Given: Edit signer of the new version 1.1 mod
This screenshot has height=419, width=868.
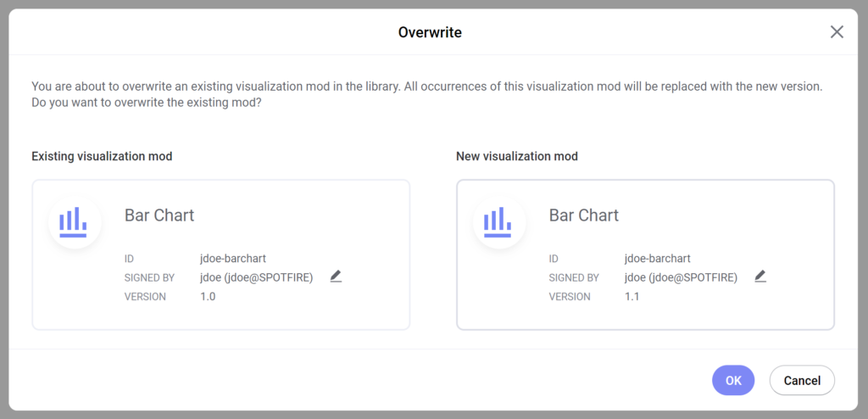Looking at the screenshot, I should (760, 277).
